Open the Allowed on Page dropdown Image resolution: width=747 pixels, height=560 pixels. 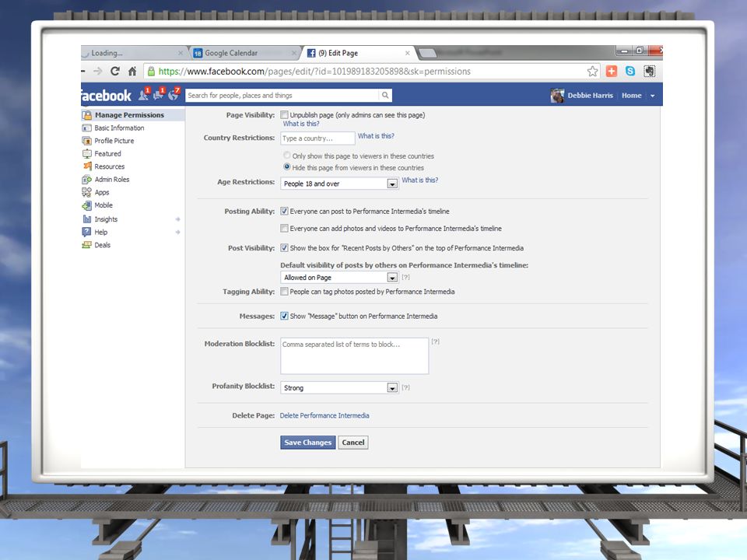[339, 277]
